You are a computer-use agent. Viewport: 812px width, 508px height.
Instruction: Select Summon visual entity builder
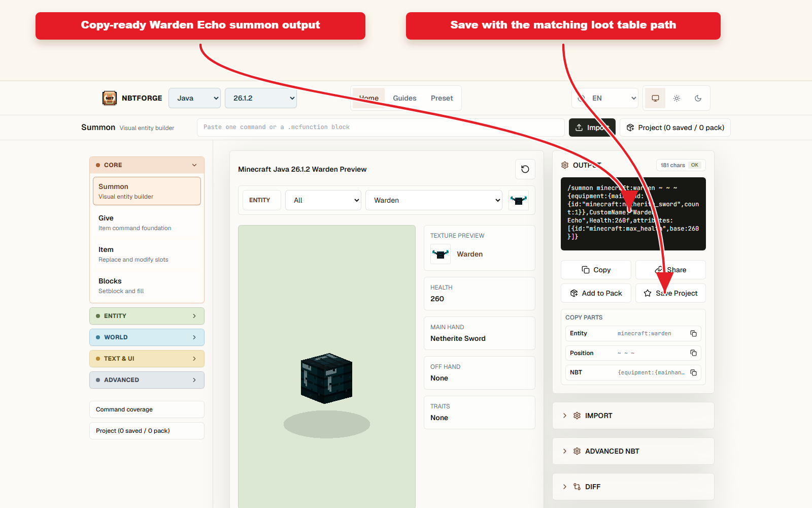(147, 191)
